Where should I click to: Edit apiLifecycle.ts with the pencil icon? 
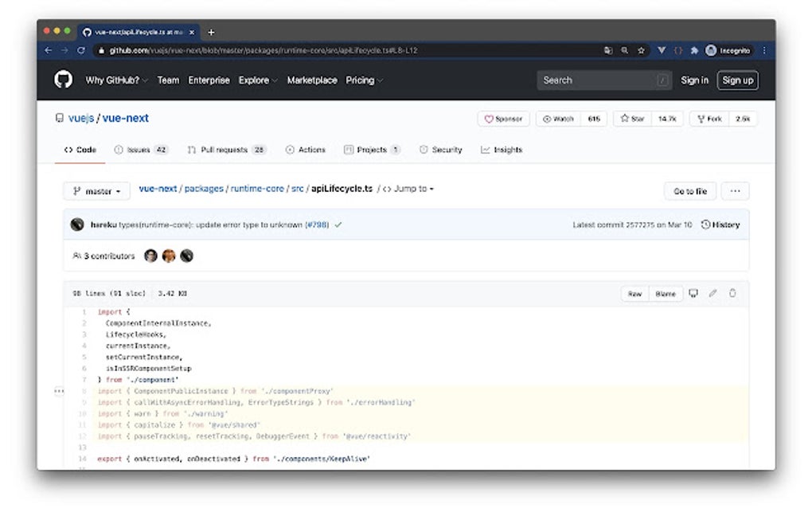coord(714,293)
